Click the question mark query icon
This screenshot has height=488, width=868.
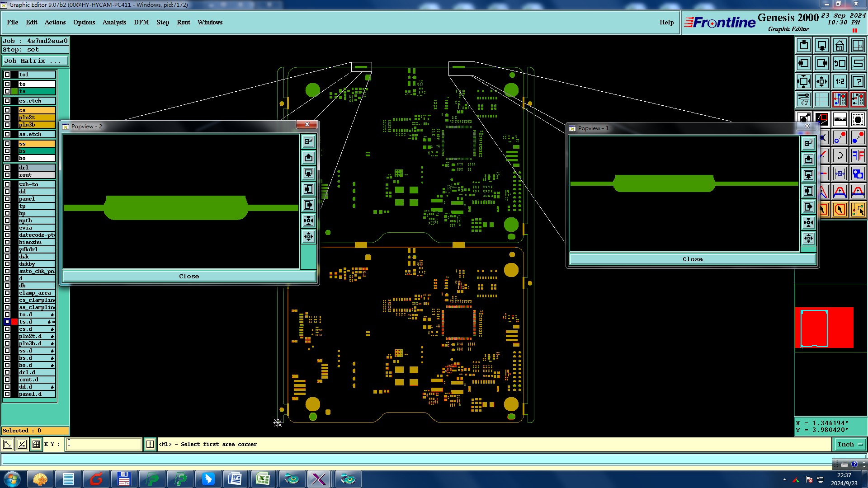point(858,81)
